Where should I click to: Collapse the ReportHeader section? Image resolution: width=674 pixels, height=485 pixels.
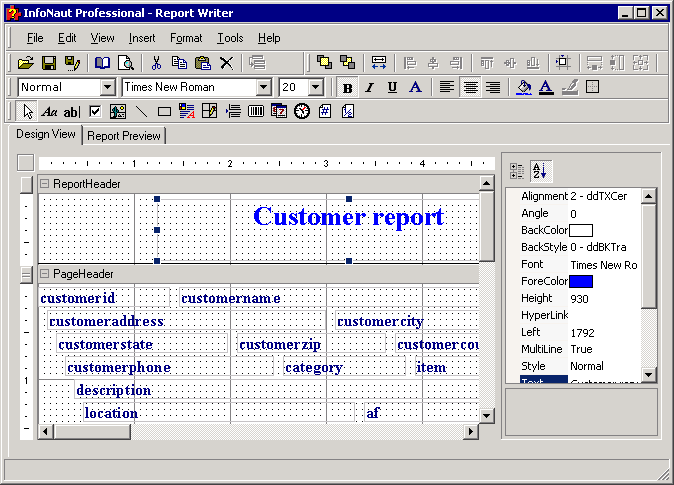tap(44, 184)
